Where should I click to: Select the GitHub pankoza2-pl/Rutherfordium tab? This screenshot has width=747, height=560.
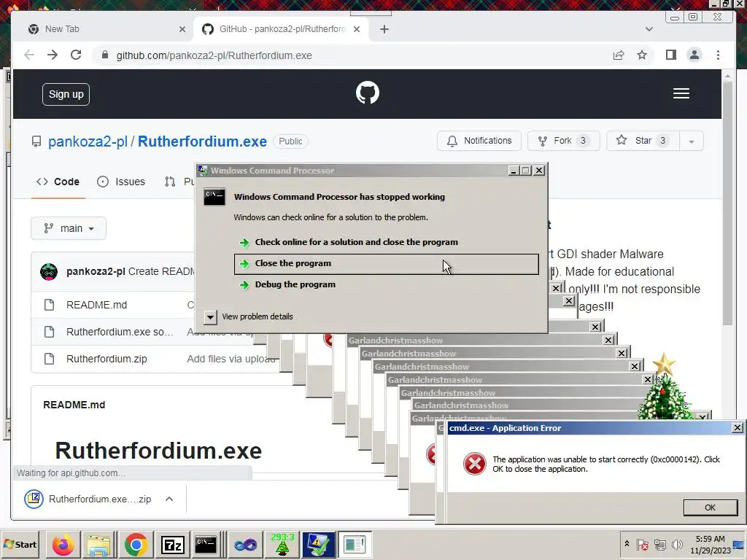(x=281, y=29)
